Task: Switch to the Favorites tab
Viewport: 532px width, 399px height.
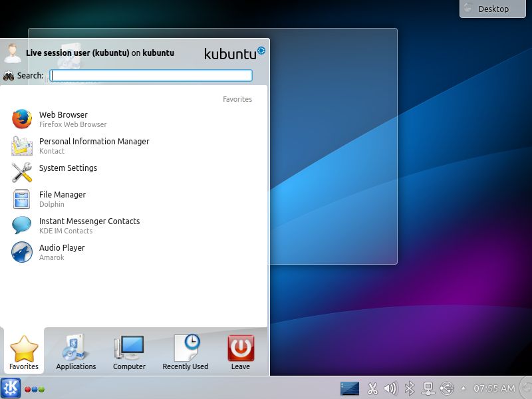Action: [x=24, y=352]
